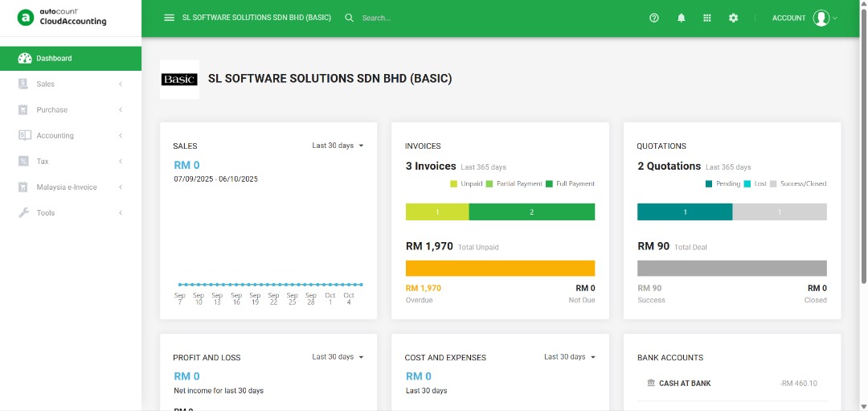Open the Cost and Expenses period dropdown
Image resolution: width=868 pixels, height=411 pixels.
pos(569,356)
